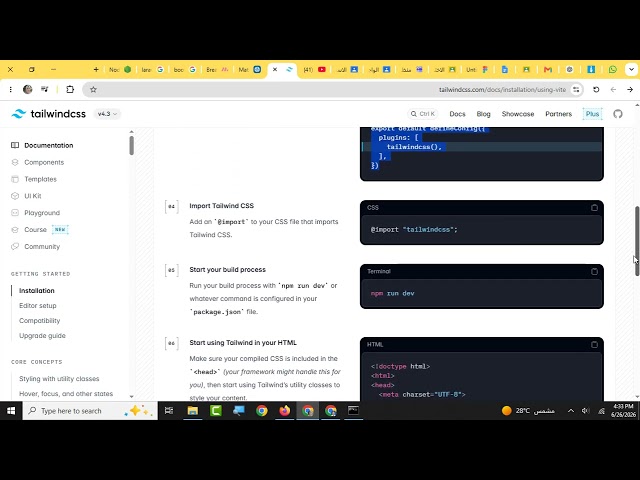The height and width of the screenshot is (480, 640).
Task: Click the @import "tailwindcss" code line
Action: [414, 230]
